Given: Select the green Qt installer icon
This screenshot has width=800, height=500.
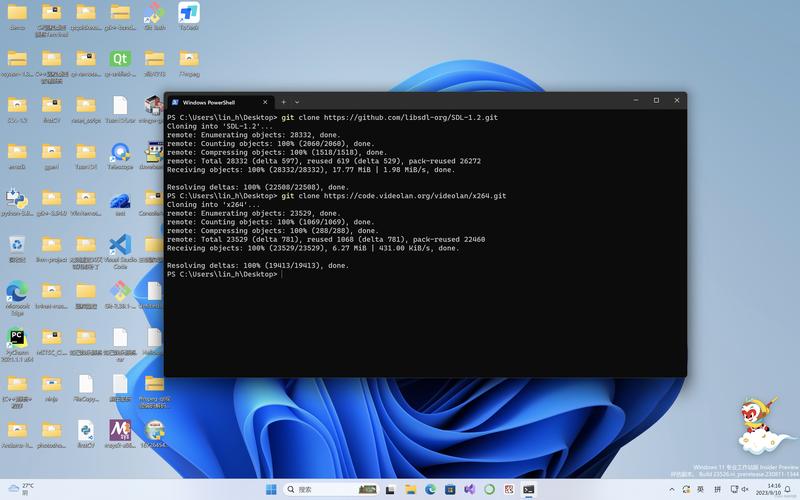Looking at the screenshot, I should (x=120, y=63).
